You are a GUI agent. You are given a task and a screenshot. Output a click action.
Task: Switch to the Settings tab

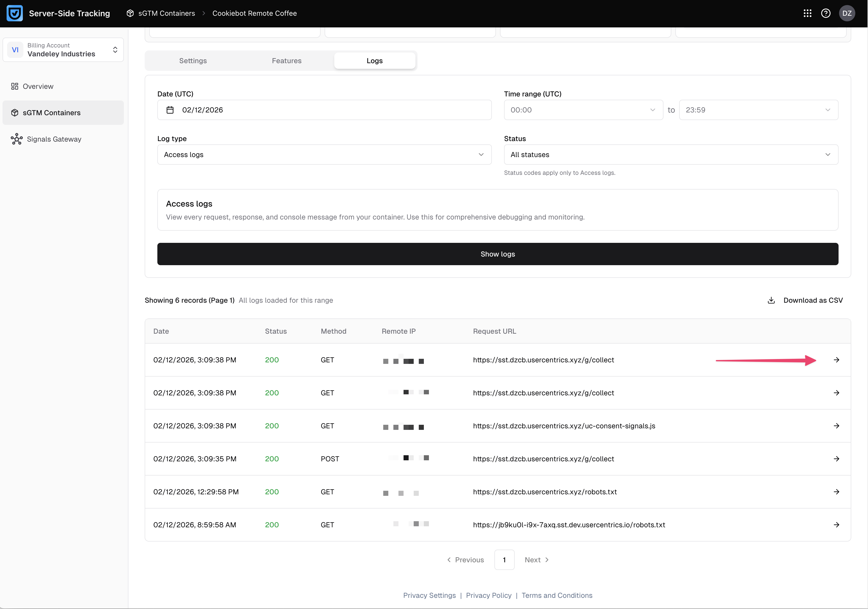(x=193, y=61)
